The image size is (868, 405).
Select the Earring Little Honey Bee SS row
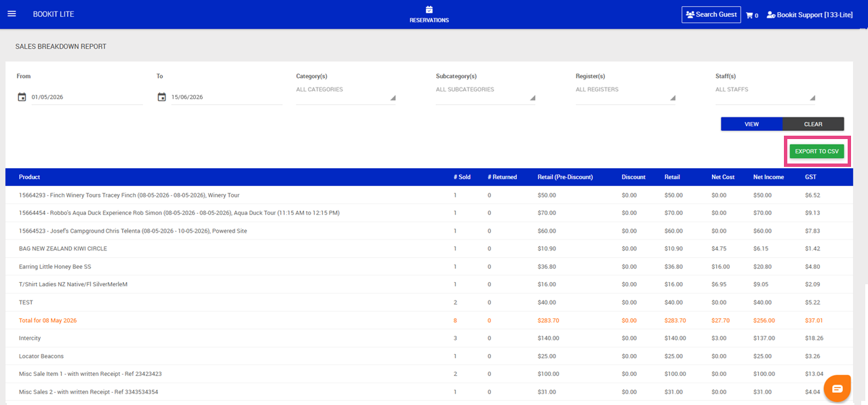click(x=429, y=267)
